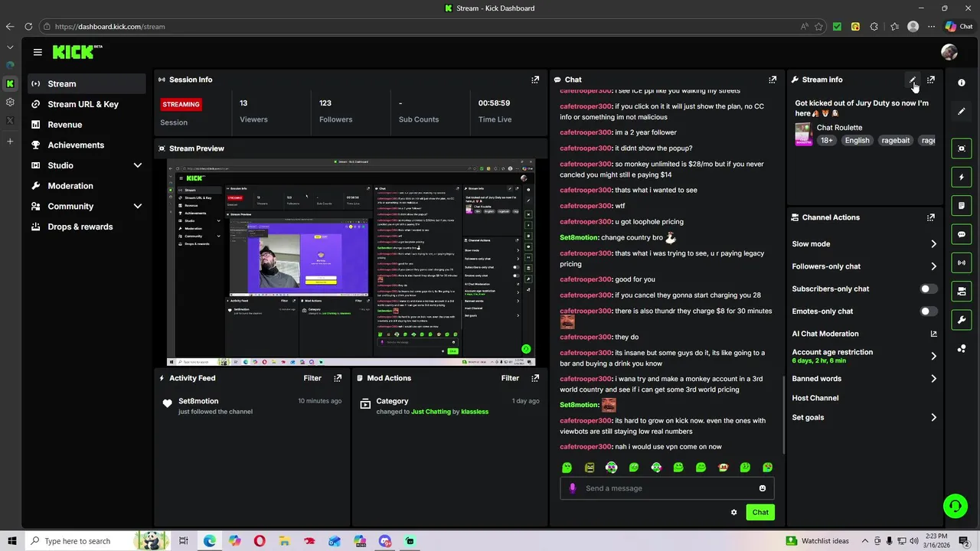Open Slow mode options arrow
This screenshot has height=551, width=980.
tap(933, 244)
